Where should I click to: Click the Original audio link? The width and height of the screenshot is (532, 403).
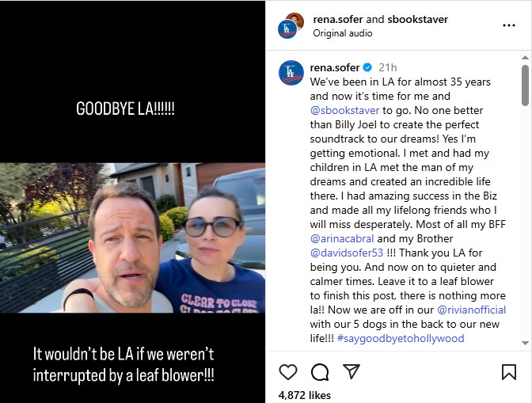click(x=342, y=33)
